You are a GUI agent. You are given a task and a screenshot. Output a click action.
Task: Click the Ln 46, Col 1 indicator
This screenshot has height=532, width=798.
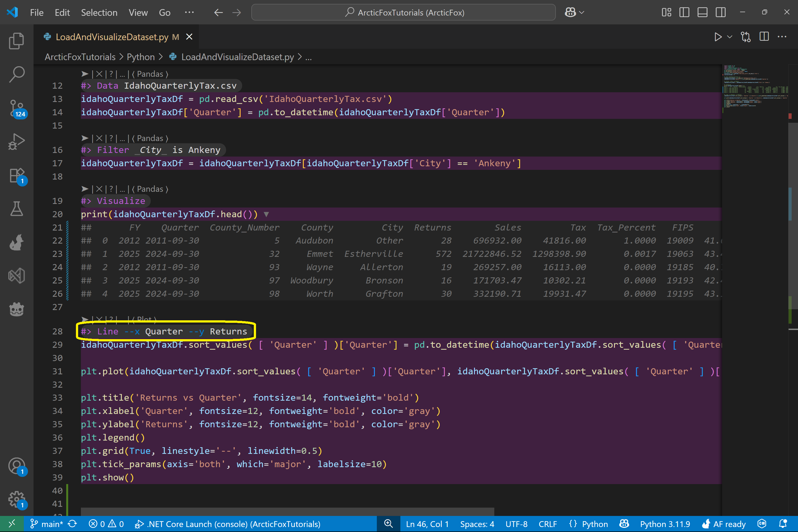[x=427, y=524]
